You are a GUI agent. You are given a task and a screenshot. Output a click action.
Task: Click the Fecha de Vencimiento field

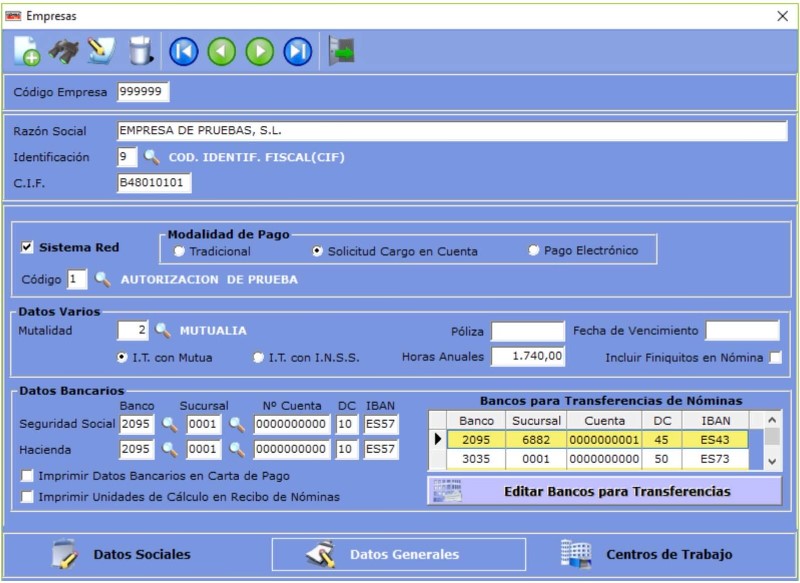click(742, 331)
